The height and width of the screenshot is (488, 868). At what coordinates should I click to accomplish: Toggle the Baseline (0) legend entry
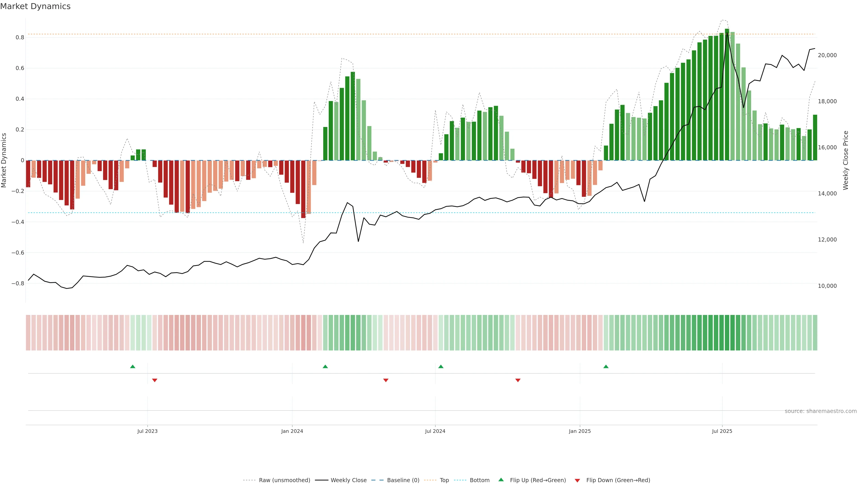(403, 480)
